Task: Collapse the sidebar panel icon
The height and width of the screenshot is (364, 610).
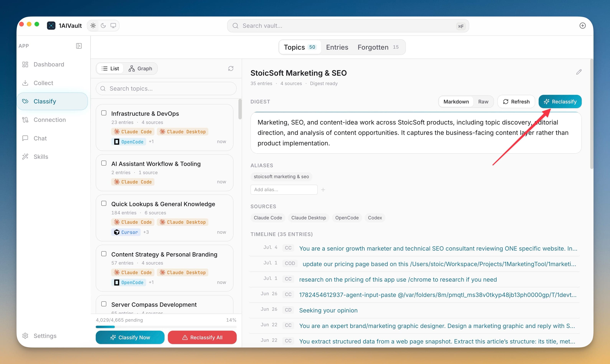Action: click(79, 46)
